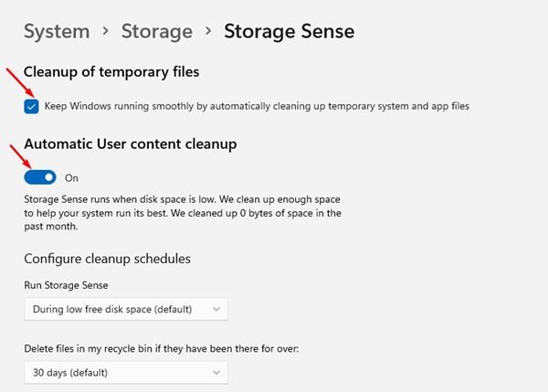Turn off Automatic User content cleanup toggle
Viewport: 548px width, 392px height.
coord(40,177)
